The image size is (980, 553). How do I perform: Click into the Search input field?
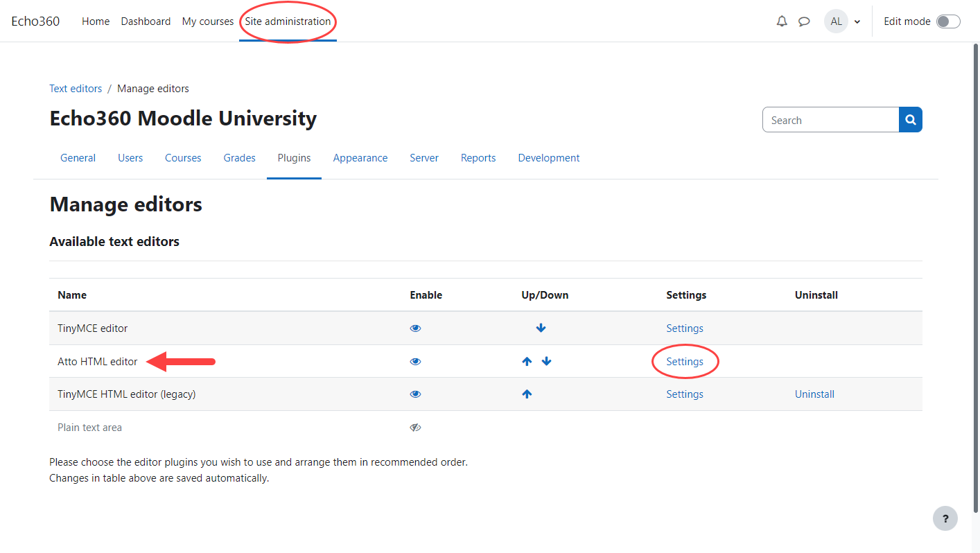[831, 120]
